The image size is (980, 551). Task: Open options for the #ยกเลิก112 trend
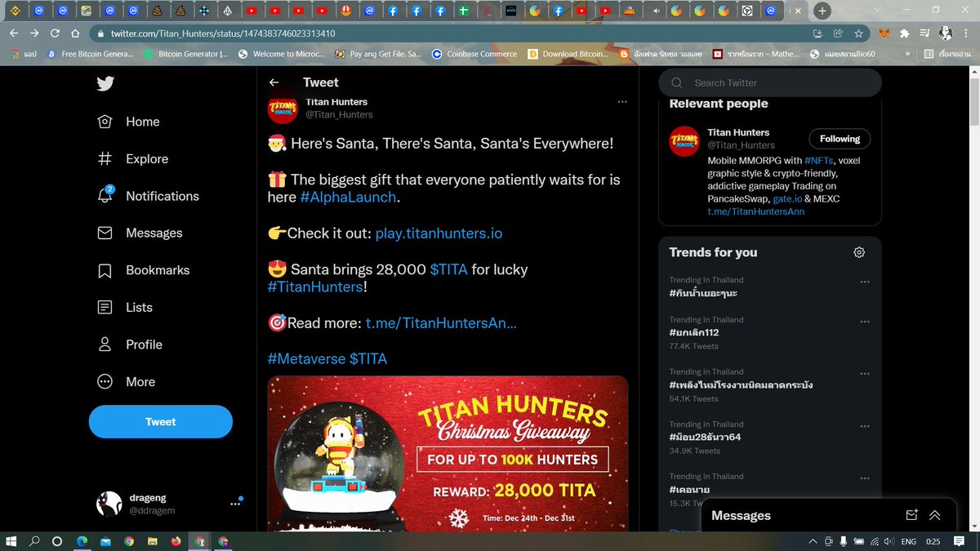(865, 322)
